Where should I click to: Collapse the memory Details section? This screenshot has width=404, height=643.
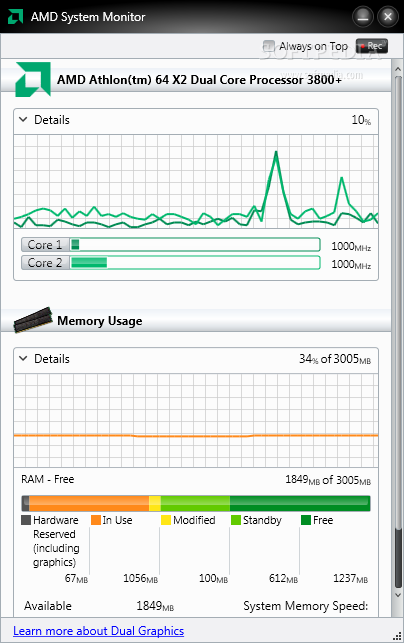point(23,358)
